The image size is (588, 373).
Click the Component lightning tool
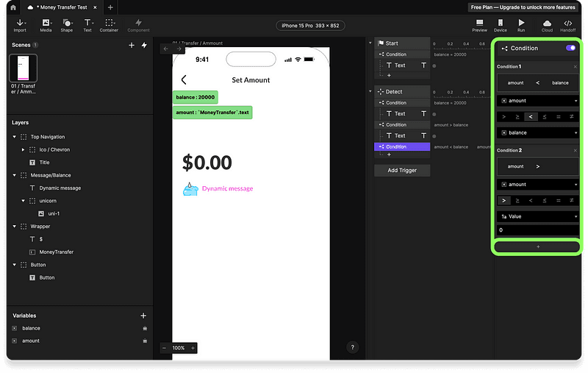[138, 26]
